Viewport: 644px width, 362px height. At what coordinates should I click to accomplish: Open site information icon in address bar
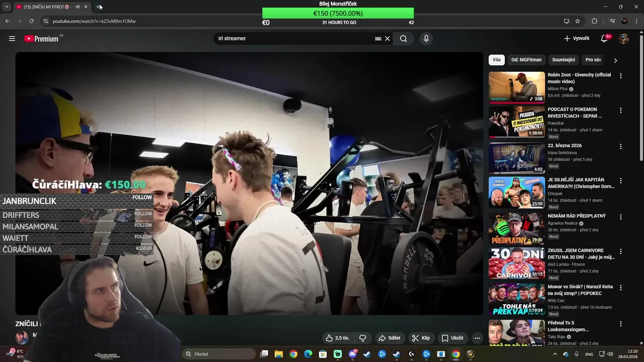point(46,21)
